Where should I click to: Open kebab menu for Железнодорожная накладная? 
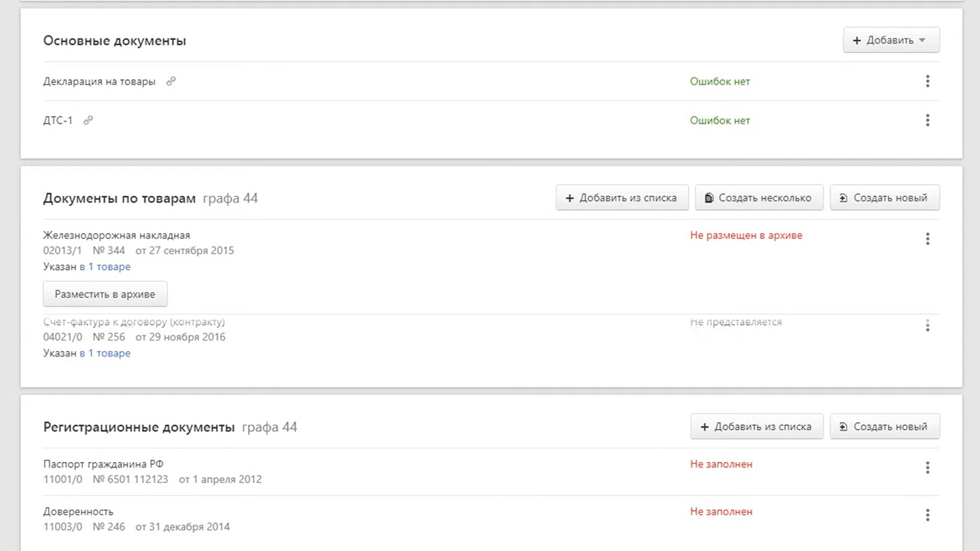tap(927, 239)
